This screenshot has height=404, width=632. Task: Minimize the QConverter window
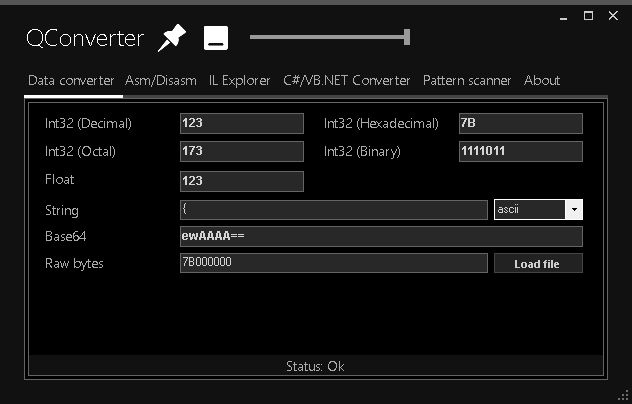(563, 17)
